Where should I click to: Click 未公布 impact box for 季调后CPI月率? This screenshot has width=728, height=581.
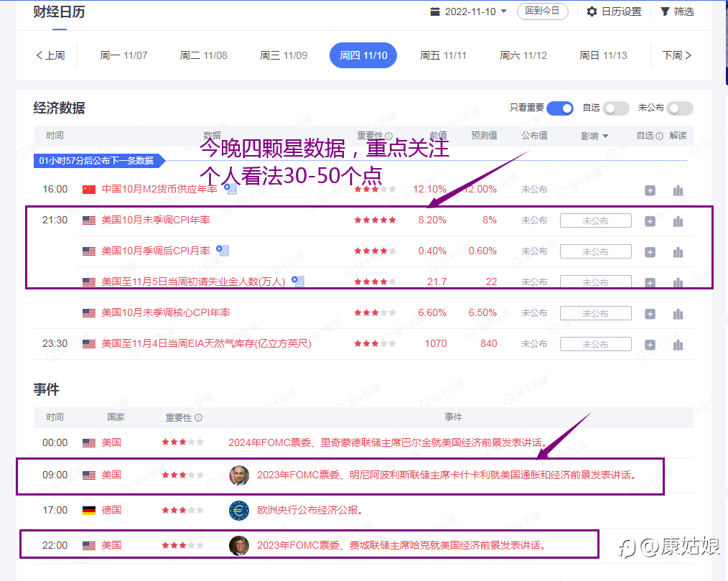[596, 251]
